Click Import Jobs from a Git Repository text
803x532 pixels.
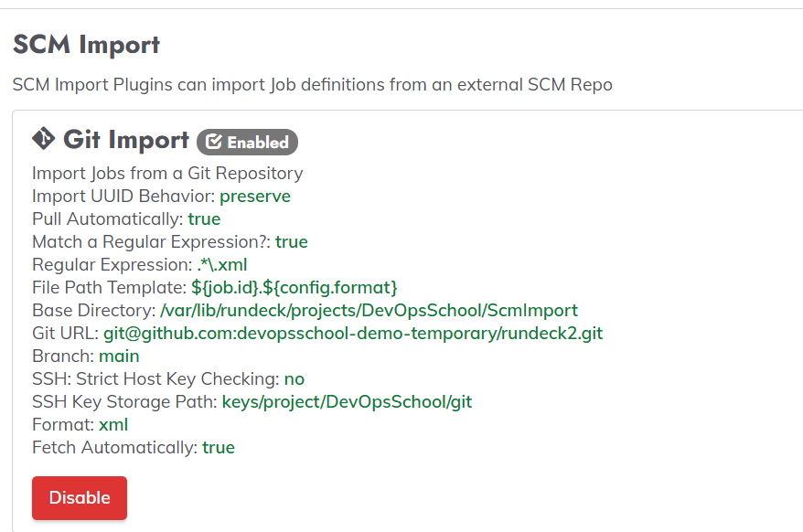tap(167, 174)
